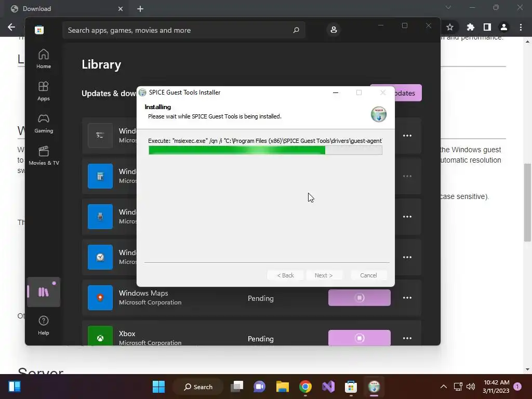The height and width of the screenshot is (399, 532).
Task: Open Home in Microsoft Store sidebar
Action: pyautogui.click(x=44, y=59)
